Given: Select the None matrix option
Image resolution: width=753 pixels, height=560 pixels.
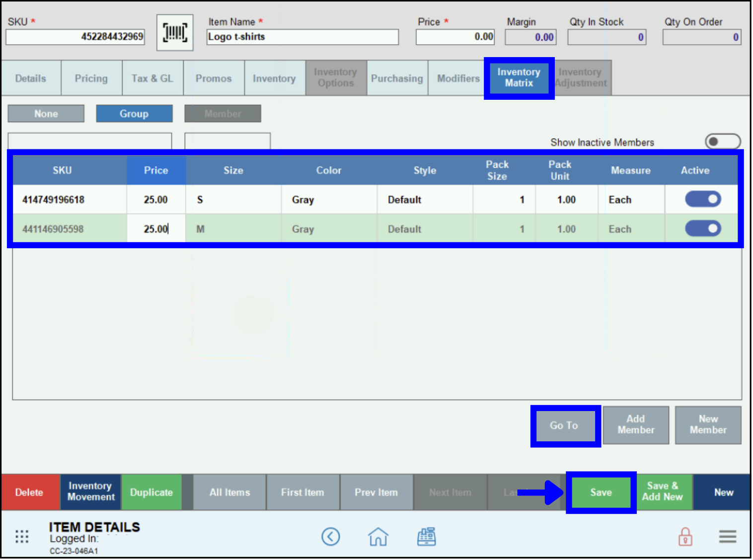Looking at the screenshot, I should [x=46, y=114].
